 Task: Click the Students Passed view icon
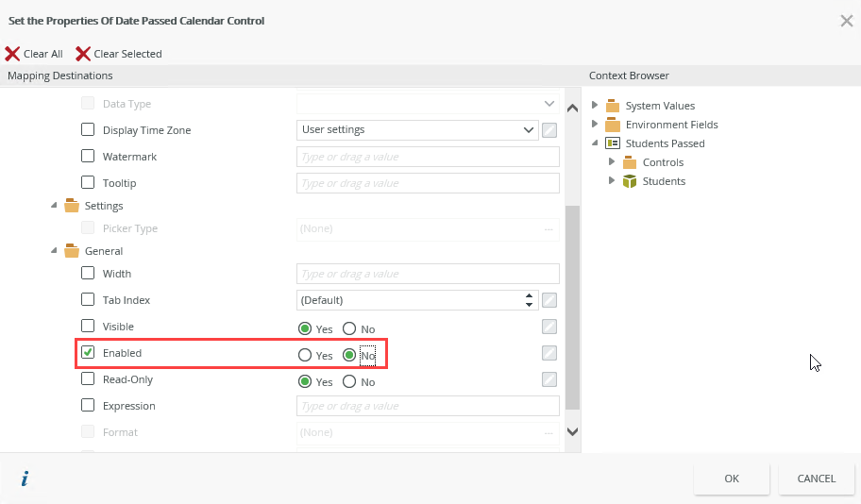[613, 143]
